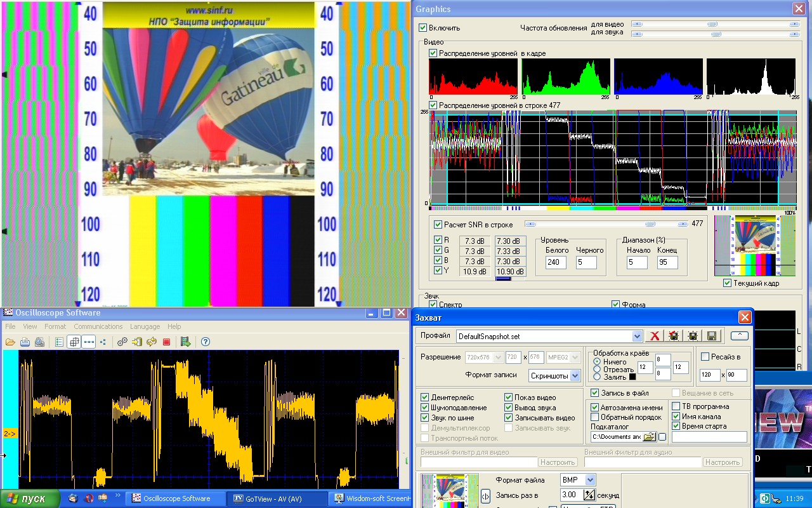Image resolution: width=812 pixels, height=508 pixels.
Task: Open the Lanugage menu in Oscilloscope Software
Action: (x=145, y=326)
